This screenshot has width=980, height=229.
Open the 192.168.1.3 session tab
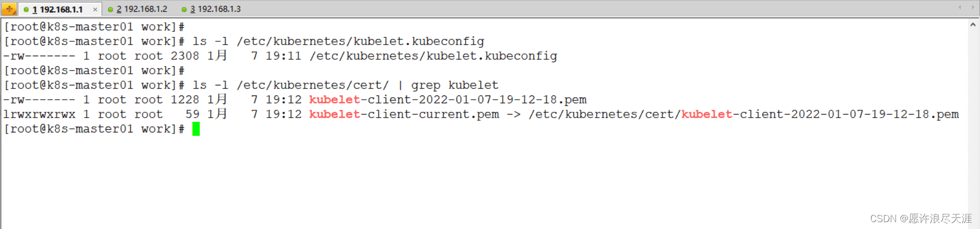coord(215,9)
